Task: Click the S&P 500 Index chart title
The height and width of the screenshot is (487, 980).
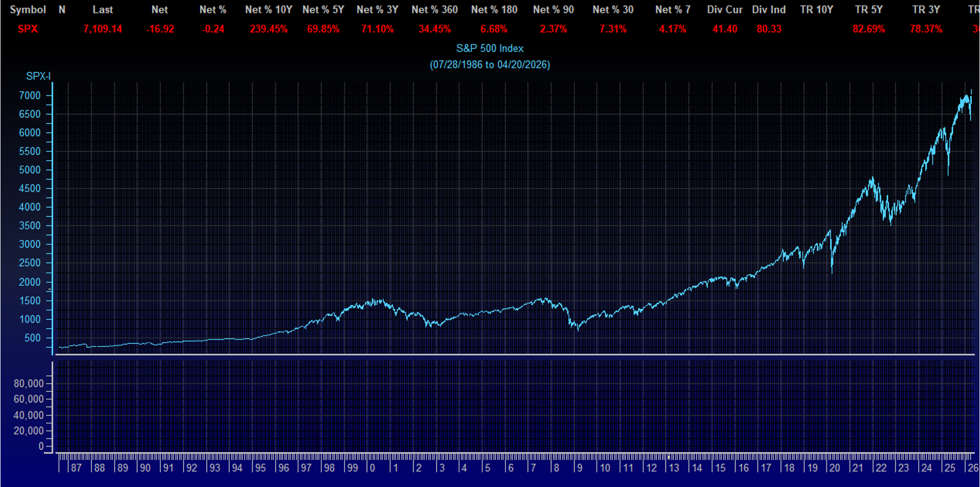Action: coord(489,48)
